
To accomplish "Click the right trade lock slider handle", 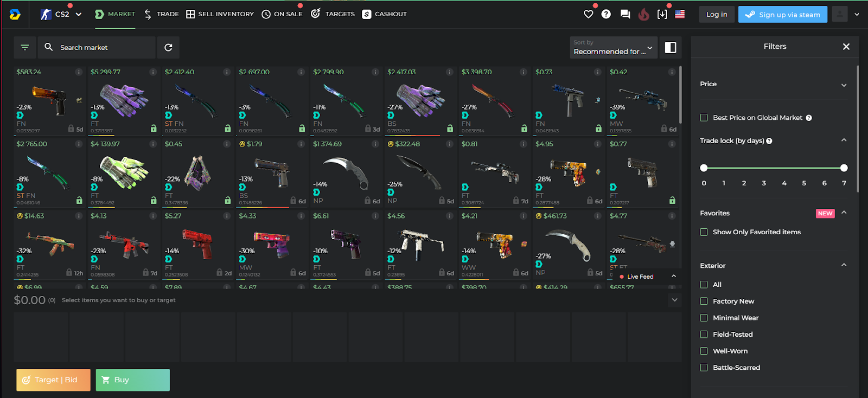I will click(x=844, y=168).
